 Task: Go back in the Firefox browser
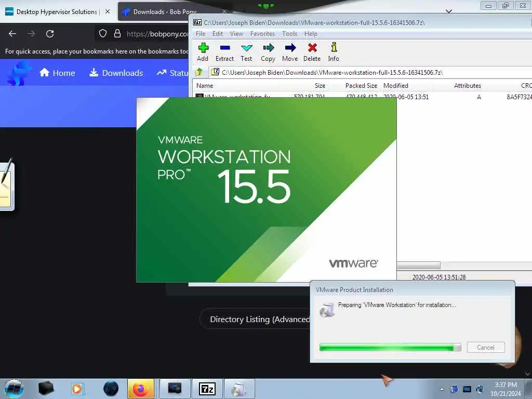12,34
